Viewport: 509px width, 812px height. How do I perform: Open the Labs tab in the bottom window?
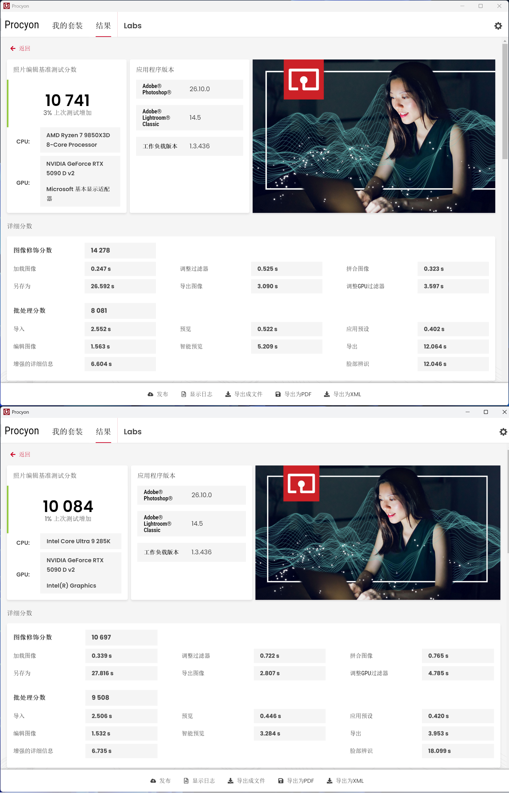[132, 431]
